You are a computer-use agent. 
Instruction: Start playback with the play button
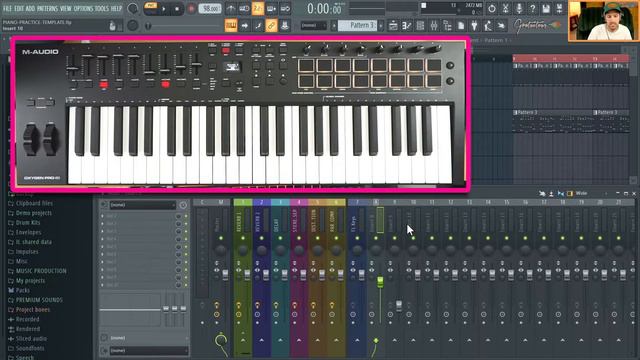tap(164, 9)
